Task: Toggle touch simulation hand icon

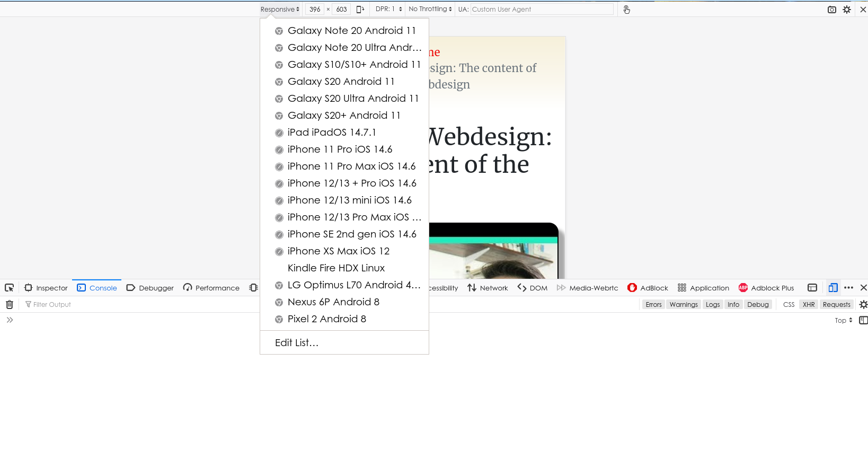Action: [627, 10]
